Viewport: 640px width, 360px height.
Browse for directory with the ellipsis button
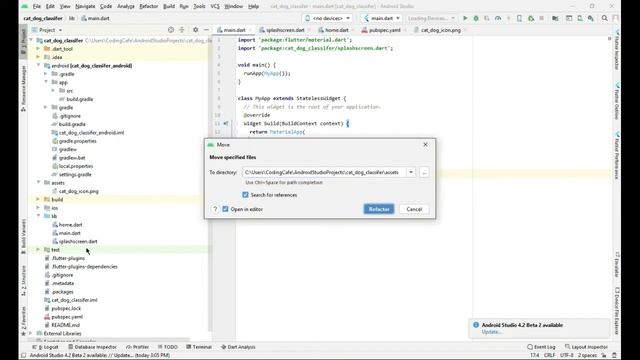click(x=424, y=173)
